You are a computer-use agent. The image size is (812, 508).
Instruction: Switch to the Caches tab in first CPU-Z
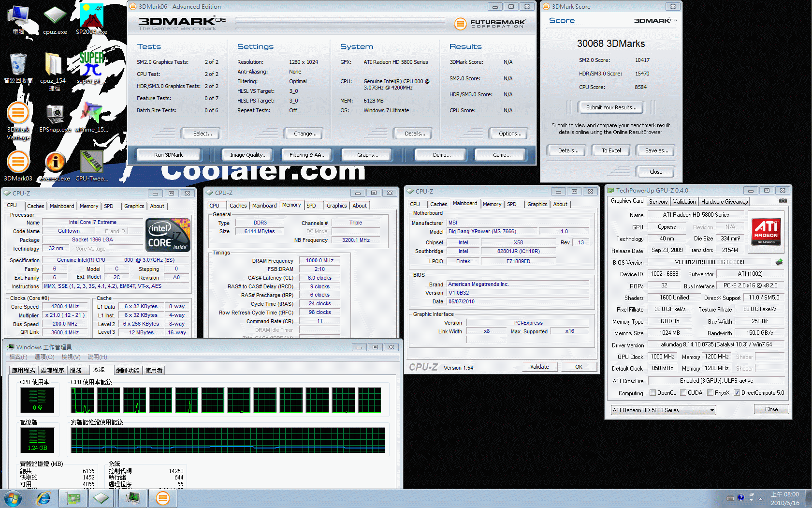(35, 206)
